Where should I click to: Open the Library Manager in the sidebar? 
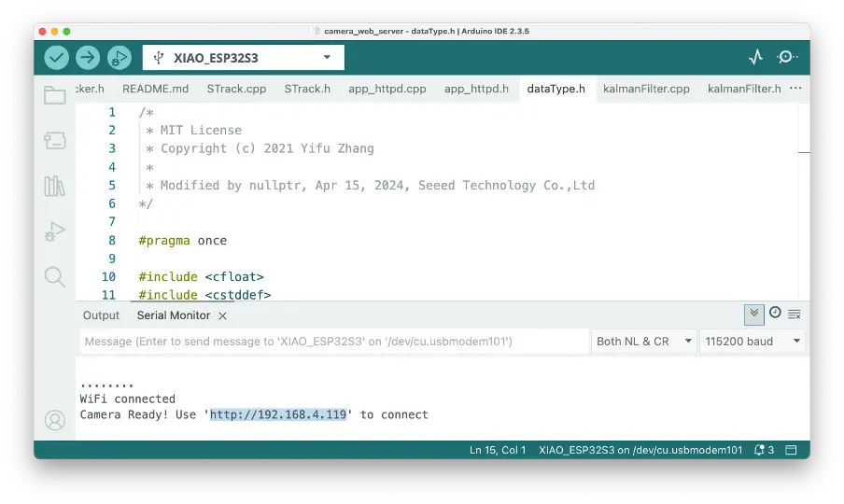55,186
